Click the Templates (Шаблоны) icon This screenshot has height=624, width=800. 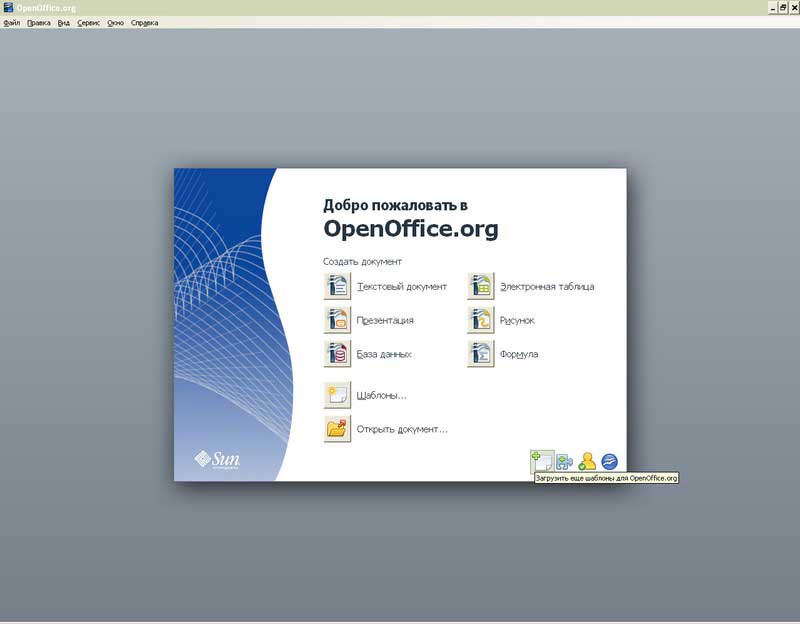click(x=337, y=395)
